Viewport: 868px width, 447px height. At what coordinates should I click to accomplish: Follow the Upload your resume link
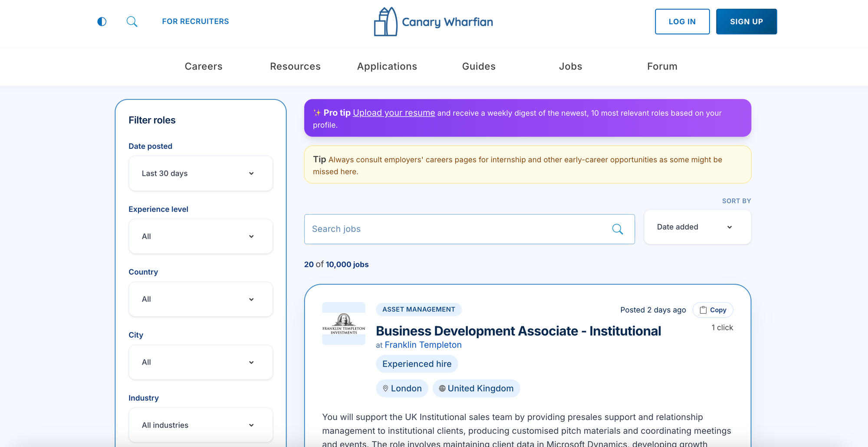pyautogui.click(x=394, y=113)
